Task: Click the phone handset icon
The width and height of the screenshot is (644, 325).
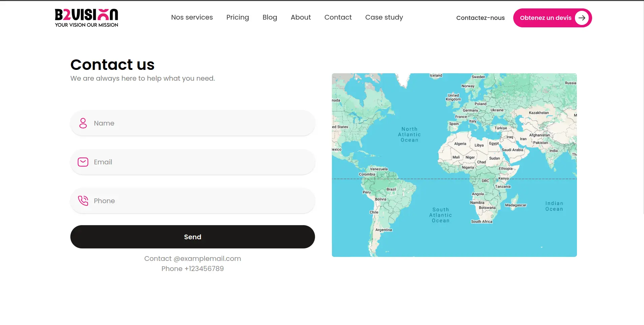Action: point(83,201)
